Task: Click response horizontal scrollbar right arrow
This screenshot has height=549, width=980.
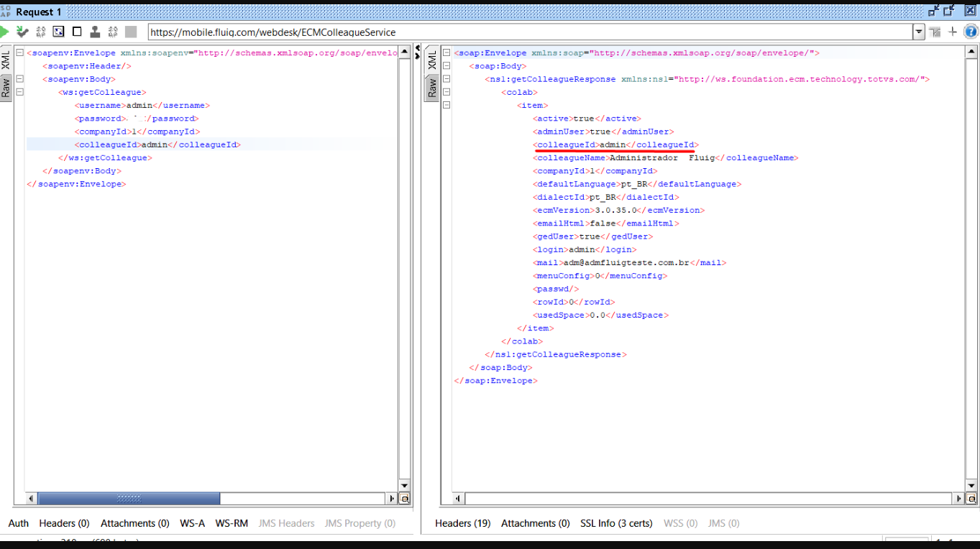Action: click(x=960, y=498)
